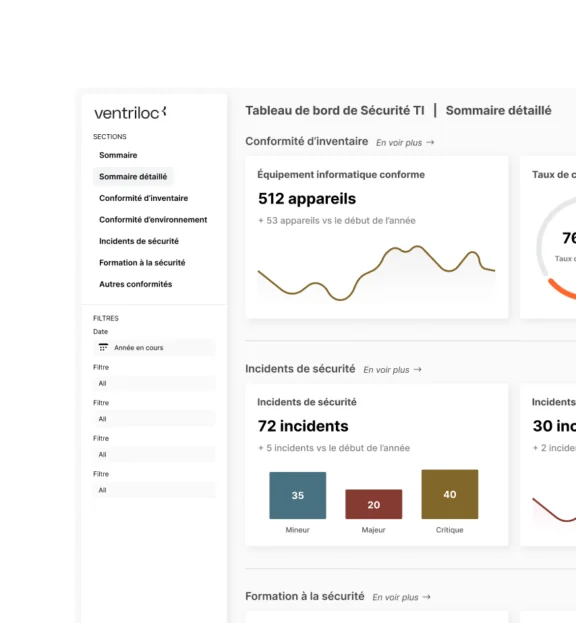Select Sommaire détaillé in sidebar

[x=133, y=176]
